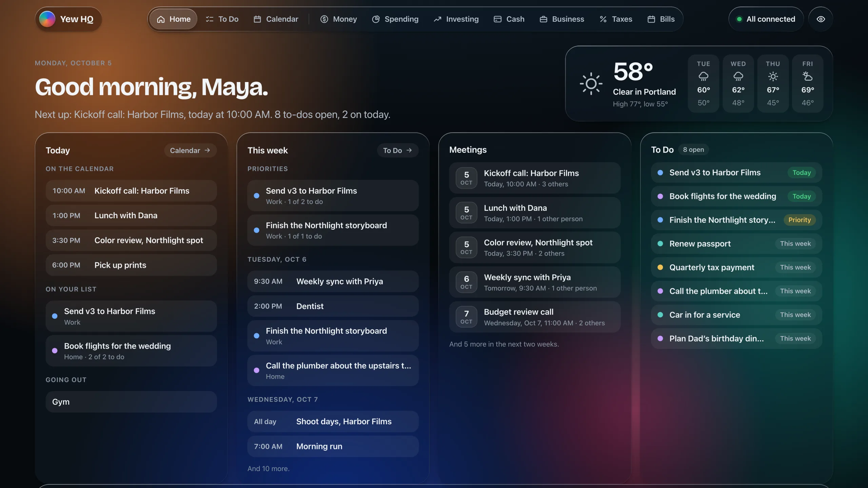Click 'And 5 more in the next two weeks.'
This screenshot has width=868, height=488.
click(x=504, y=344)
